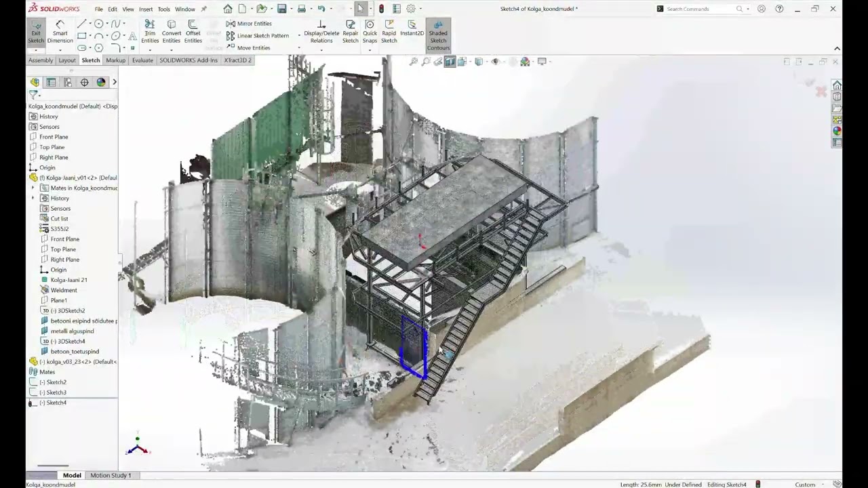
Task: Click the Home icon in title bar
Action: [x=228, y=9]
